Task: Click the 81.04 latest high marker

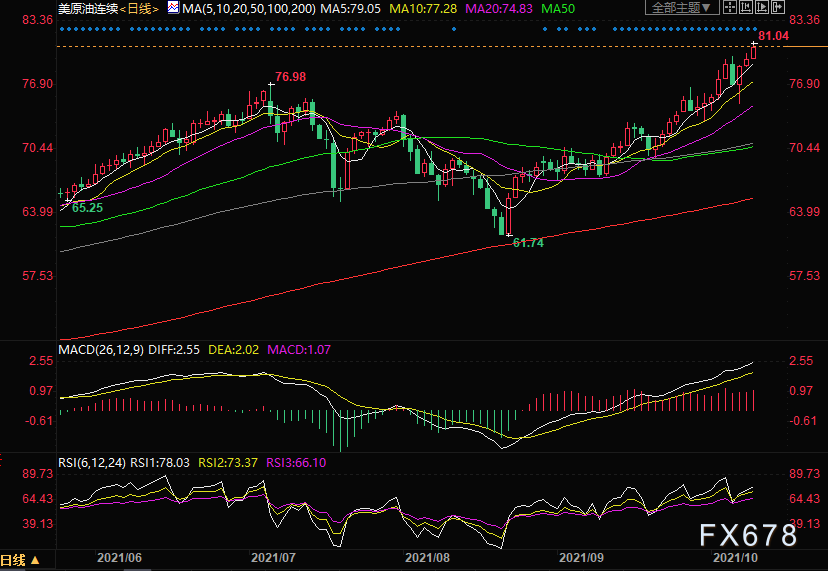Action: coord(774,36)
